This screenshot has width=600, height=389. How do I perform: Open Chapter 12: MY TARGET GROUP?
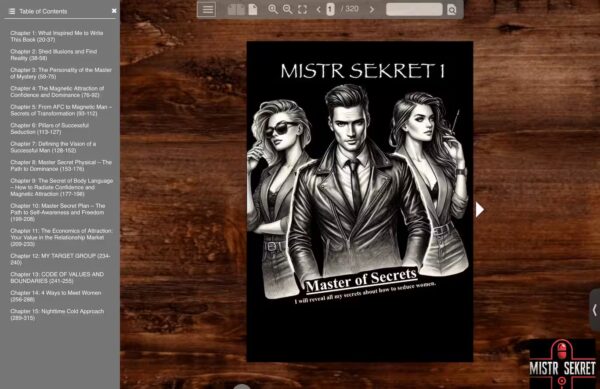(60, 259)
